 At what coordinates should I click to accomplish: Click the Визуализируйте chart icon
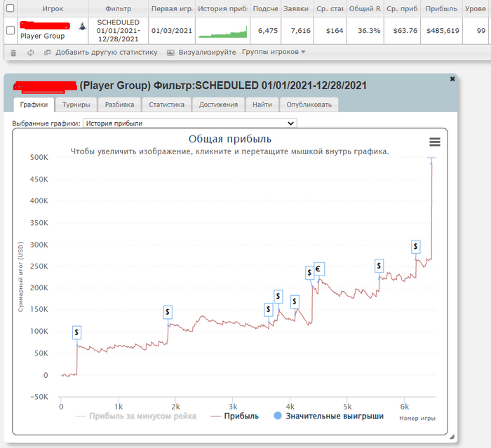point(170,53)
